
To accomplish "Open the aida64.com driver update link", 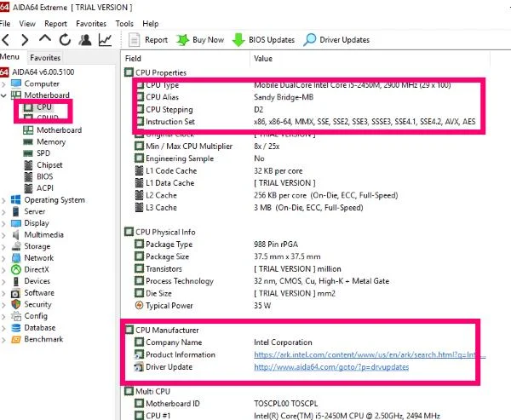I will [331, 367].
